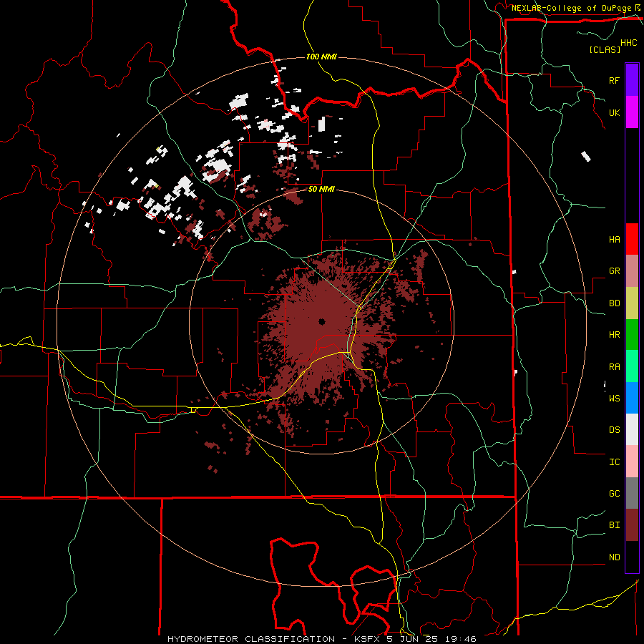Viewport: 644px width, 644px height.
Task: Pick the yellow BD legend swatch
Action: 632,303
